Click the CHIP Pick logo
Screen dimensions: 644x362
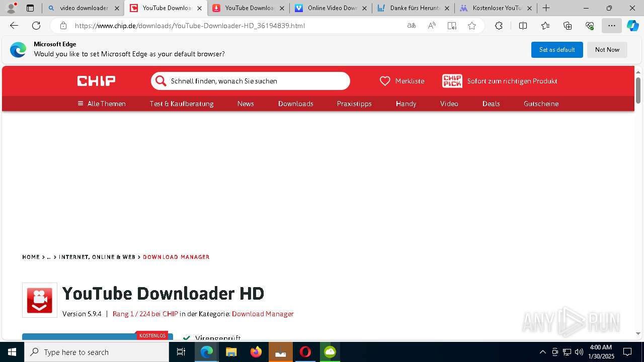tap(452, 81)
